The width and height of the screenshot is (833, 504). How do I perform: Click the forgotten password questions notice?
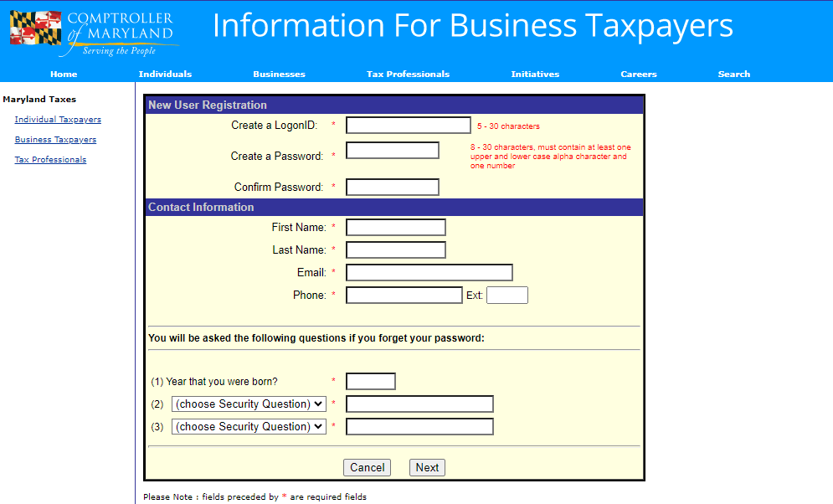pyautogui.click(x=316, y=338)
